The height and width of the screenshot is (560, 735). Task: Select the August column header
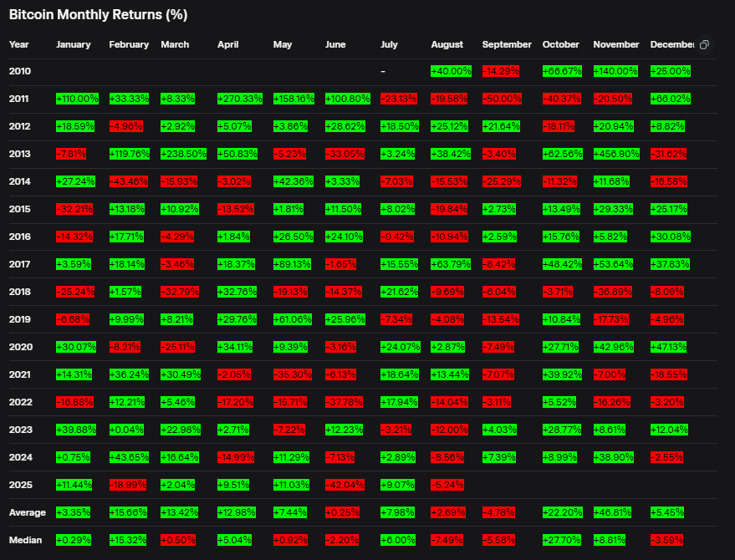(x=447, y=44)
